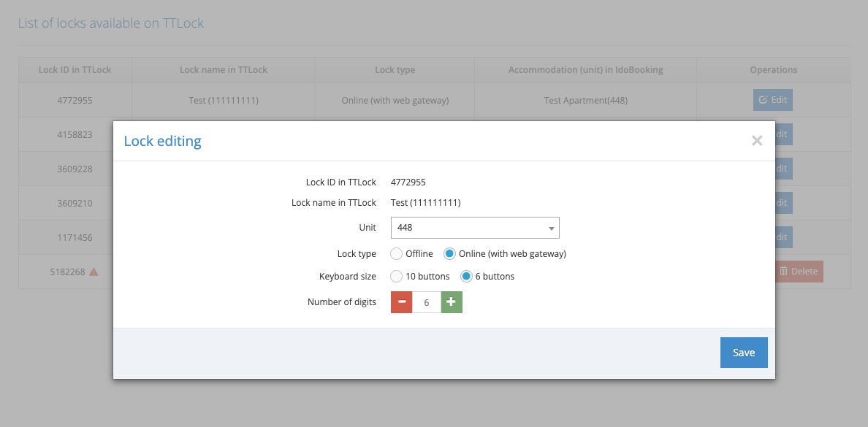Click warning triangle next to 5182268
Viewport: 868px width, 427px height.
click(94, 272)
